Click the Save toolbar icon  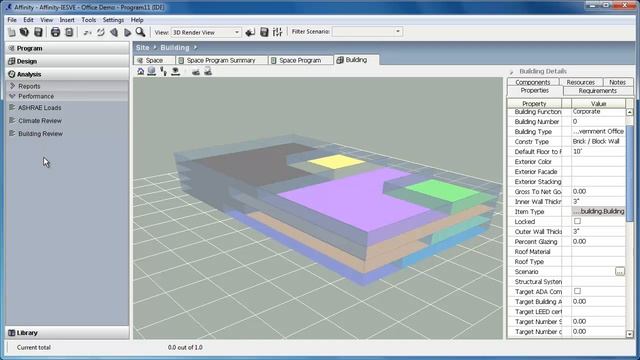click(38, 32)
